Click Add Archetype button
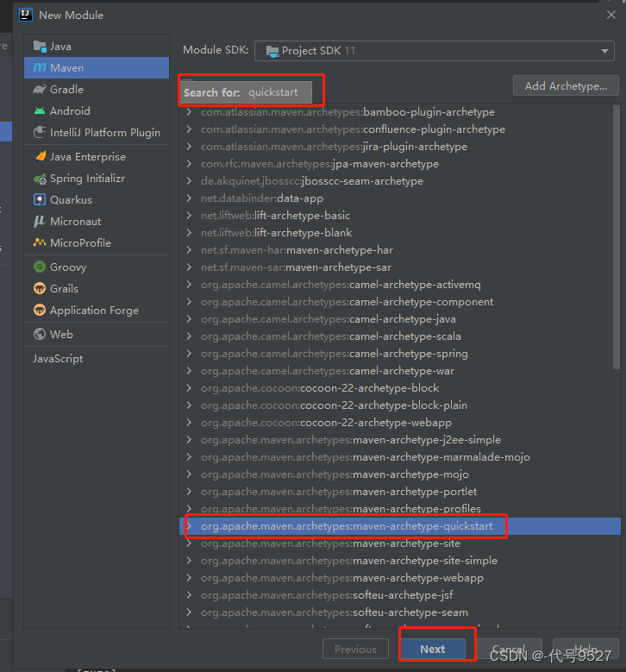This screenshot has width=626, height=672. tap(566, 85)
